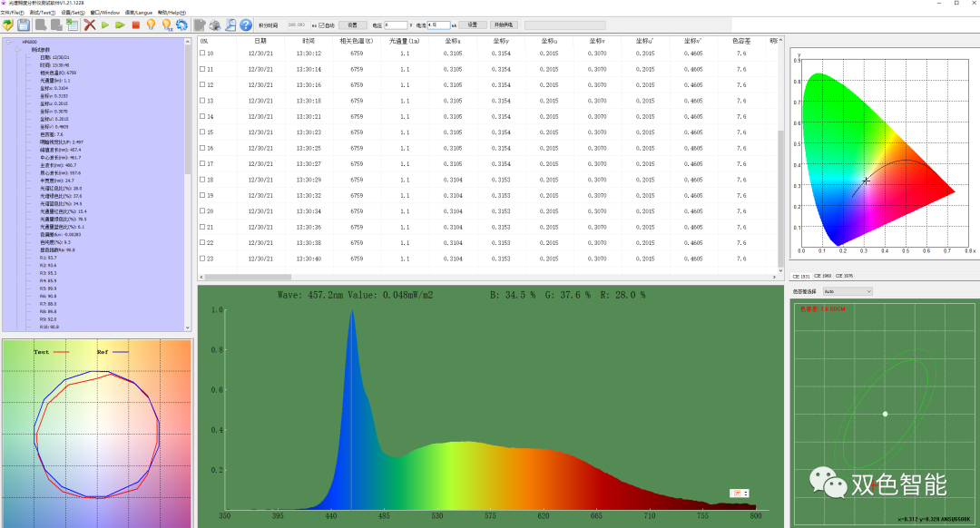Image resolution: width=980 pixels, height=528 pixels.
Task: Click the spreadsheet export icon in toolbar
Action: (73, 25)
